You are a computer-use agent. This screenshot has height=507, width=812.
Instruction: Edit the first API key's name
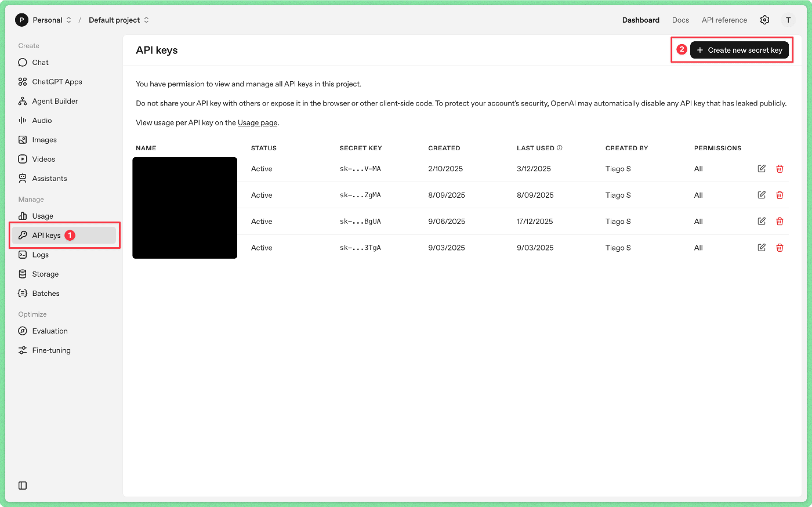[761, 168]
